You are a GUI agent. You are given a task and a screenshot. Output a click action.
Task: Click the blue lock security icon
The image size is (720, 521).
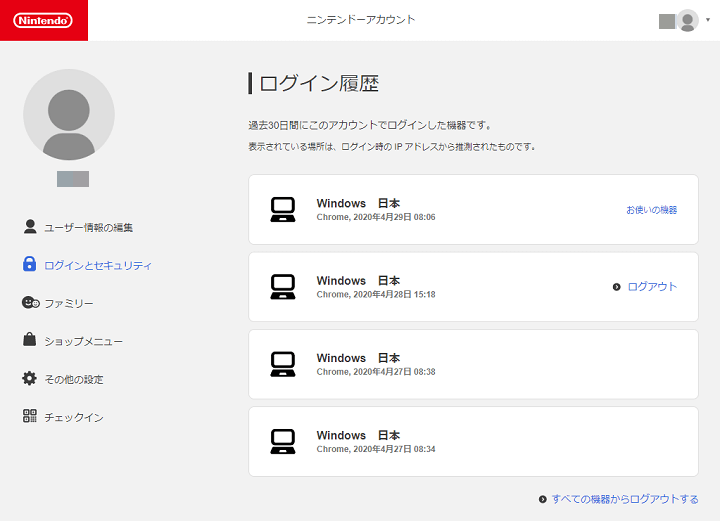pyautogui.click(x=29, y=264)
